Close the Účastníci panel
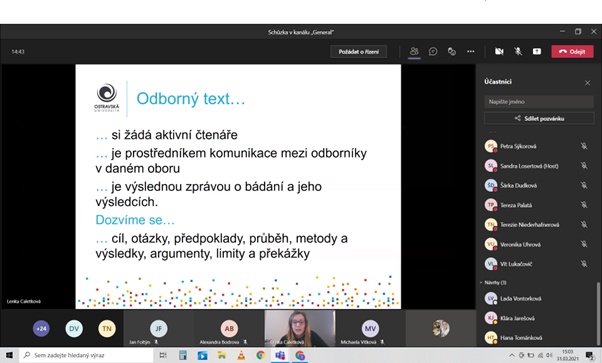Viewport: 602px width, 363px height. (x=587, y=83)
